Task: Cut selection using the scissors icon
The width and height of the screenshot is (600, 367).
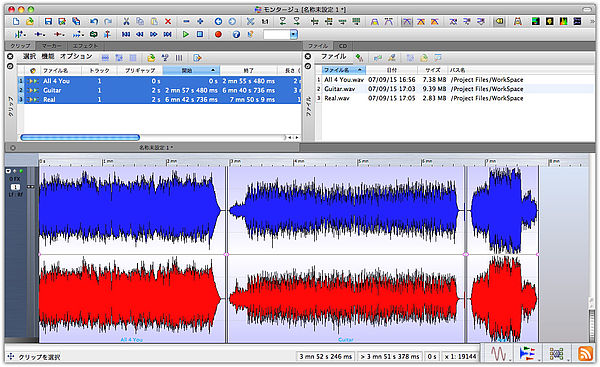Action: pyautogui.click(x=126, y=21)
